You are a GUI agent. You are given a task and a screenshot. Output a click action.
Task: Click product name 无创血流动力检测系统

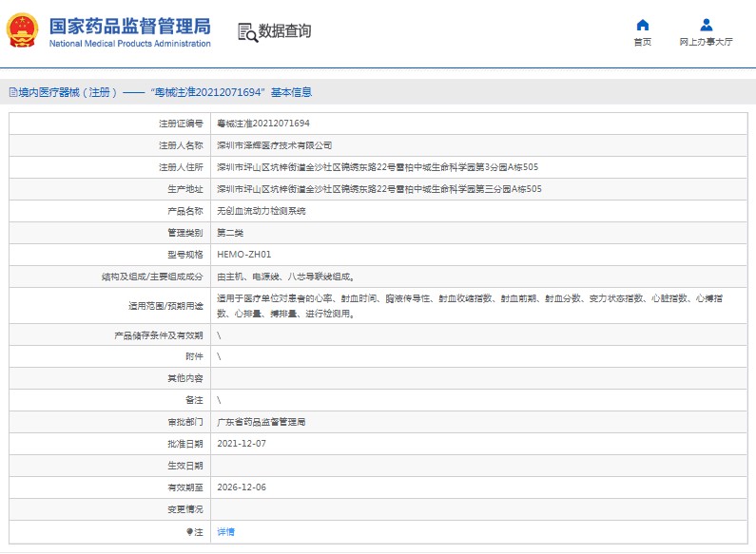(262, 211)
